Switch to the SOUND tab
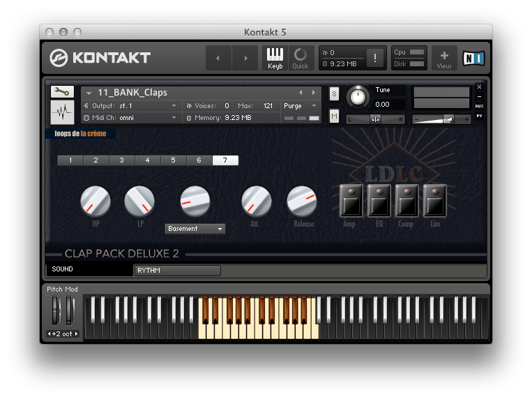The image size is (532, 399). [x=89, y=269]
